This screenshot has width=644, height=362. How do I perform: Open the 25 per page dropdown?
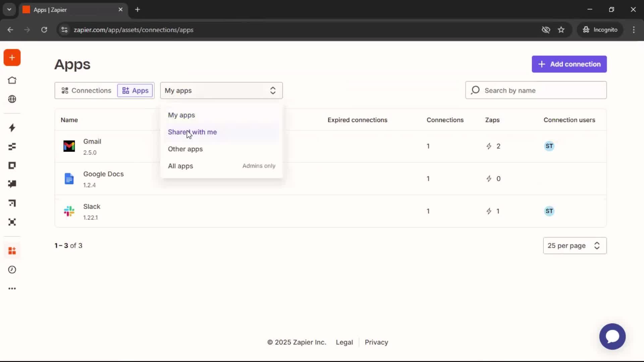click(575, 246)
